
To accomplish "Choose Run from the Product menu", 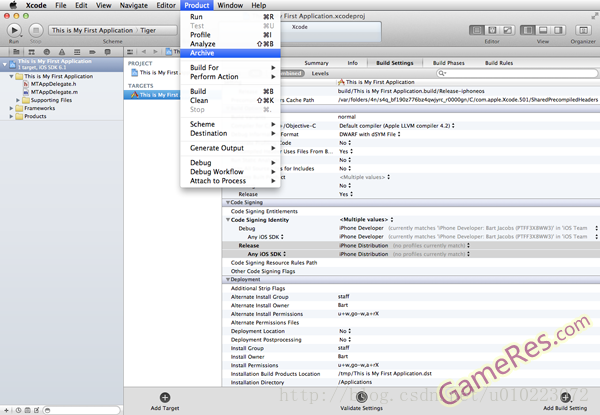I will pyautogui.click(x=230, y=17).
